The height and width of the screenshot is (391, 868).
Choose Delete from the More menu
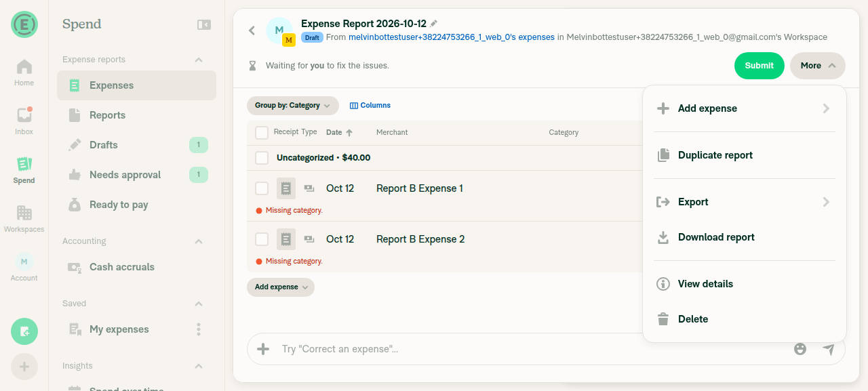click(x=745, y=319)
